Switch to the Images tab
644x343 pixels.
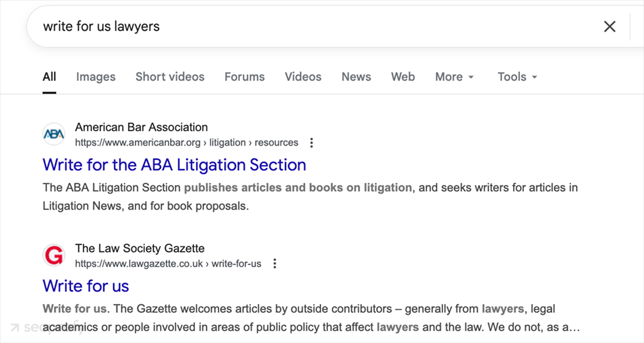[x=96, y=77]
